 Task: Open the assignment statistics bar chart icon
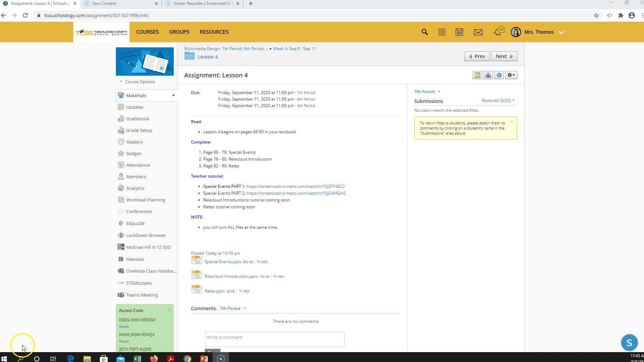(488, 75)
